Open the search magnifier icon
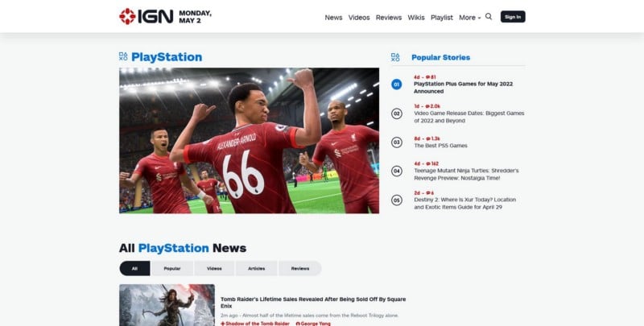Screen dimensions: 644x326 point(489,16)
